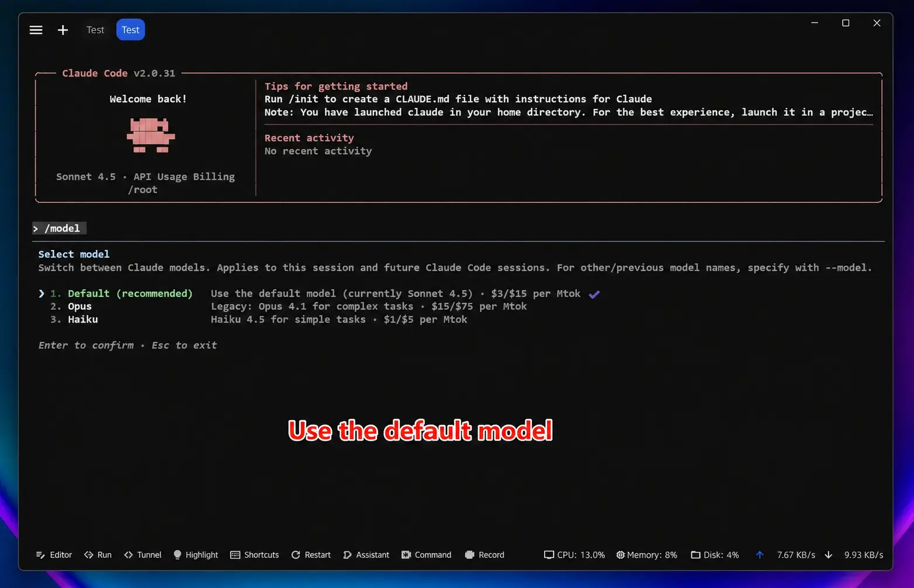
Task: Click the Haiku 4.5 simple tasks description
Action: click(x=339, y=319)
